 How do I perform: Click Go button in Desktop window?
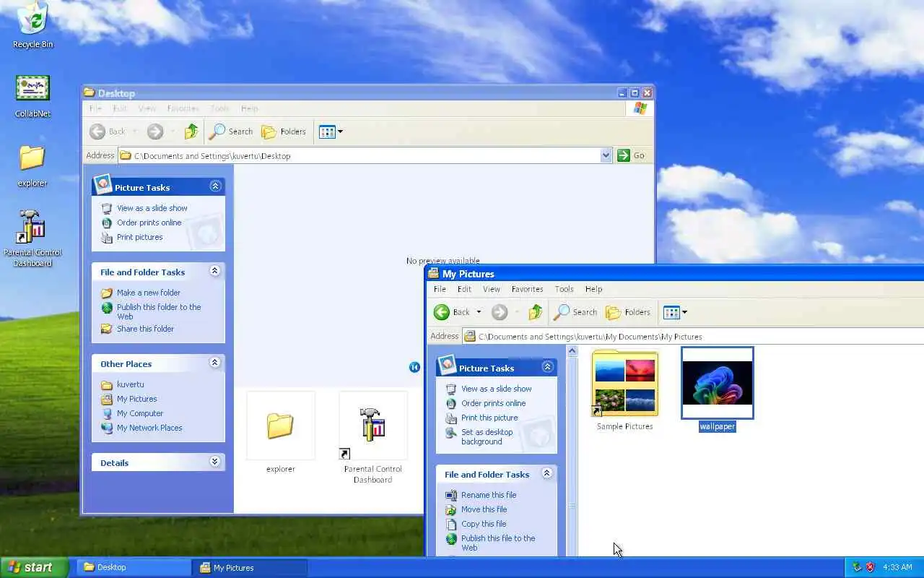632,155
